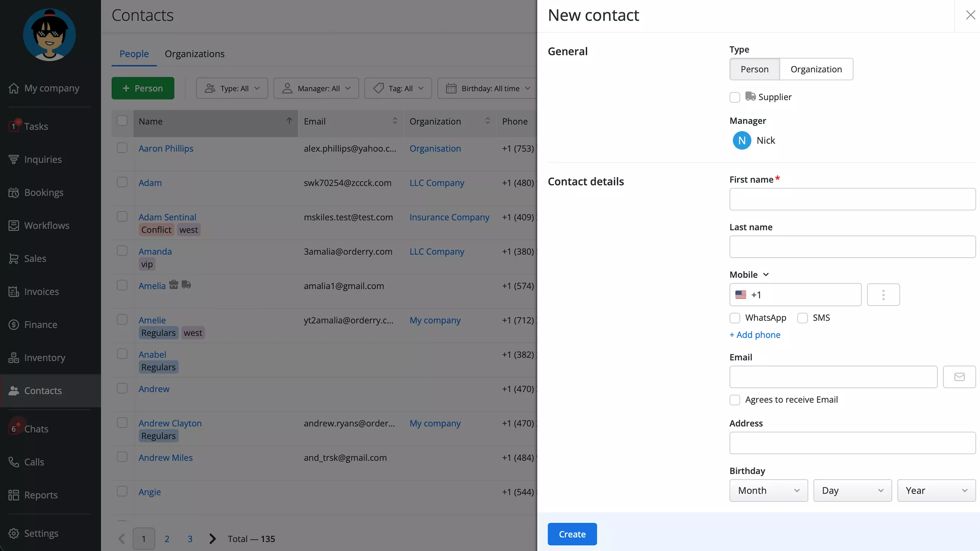Screen dimensions: 980x551
Task: Expand the birthday Month dropdown
Action: coord(768,491)
